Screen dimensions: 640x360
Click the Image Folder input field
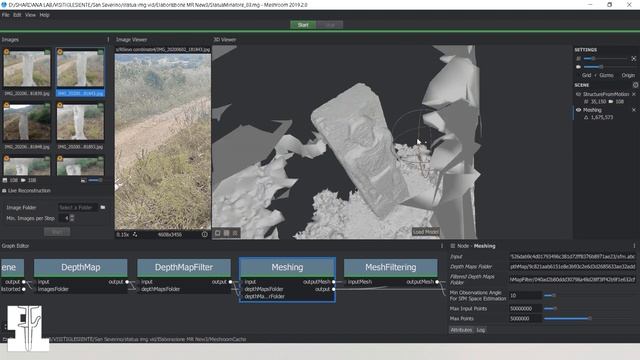point(78,207)
